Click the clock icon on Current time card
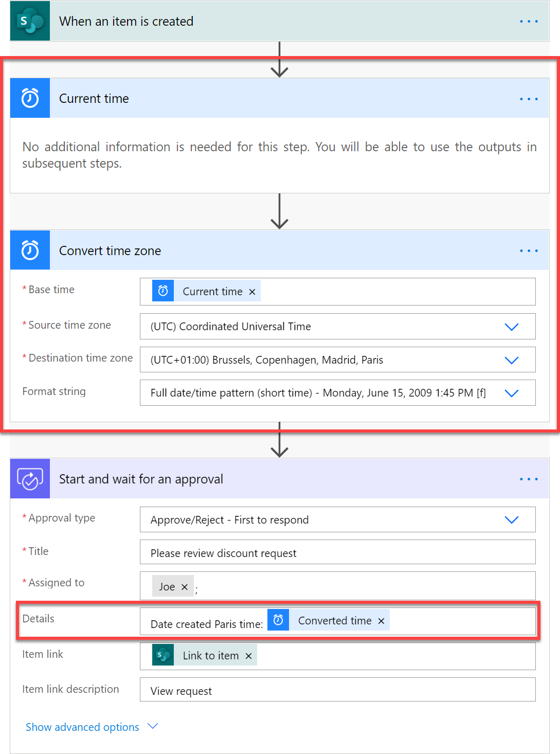The width and height of the screenshot is (560, 754). [x=30, y=98]
